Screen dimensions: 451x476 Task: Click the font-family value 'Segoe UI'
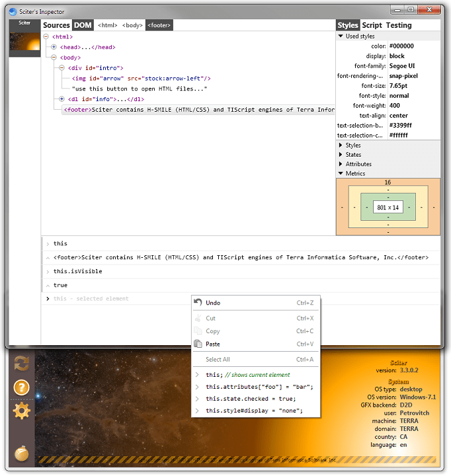(x=402, y=66)
